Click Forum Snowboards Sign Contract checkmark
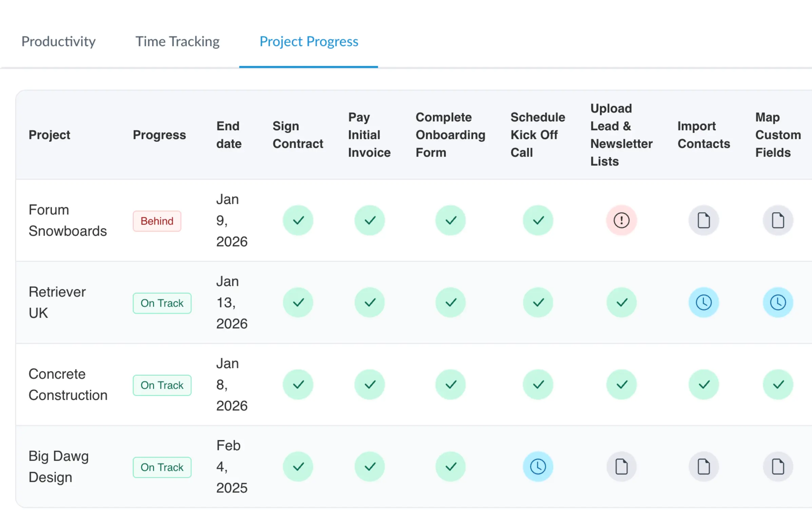 tap(298, 220)
